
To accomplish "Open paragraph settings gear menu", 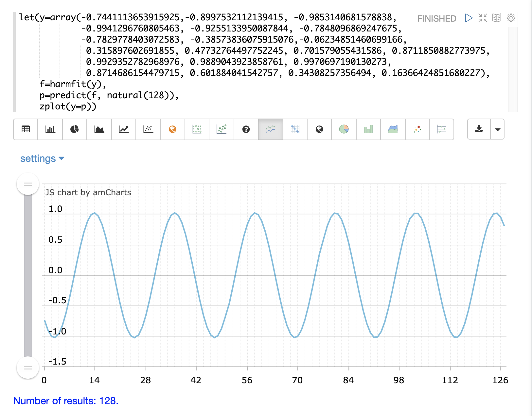I will click(x=511, y=18).
